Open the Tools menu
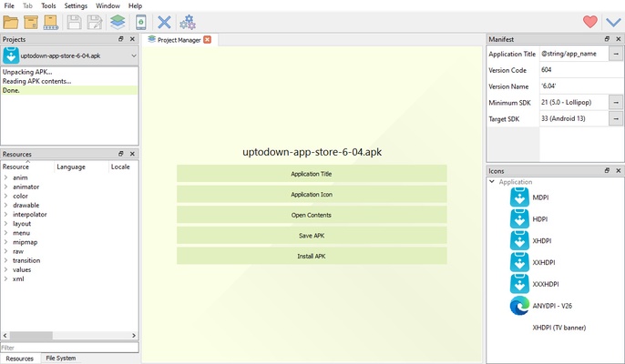The width and height of the screenshot is (625, 364). coord(48,5)
